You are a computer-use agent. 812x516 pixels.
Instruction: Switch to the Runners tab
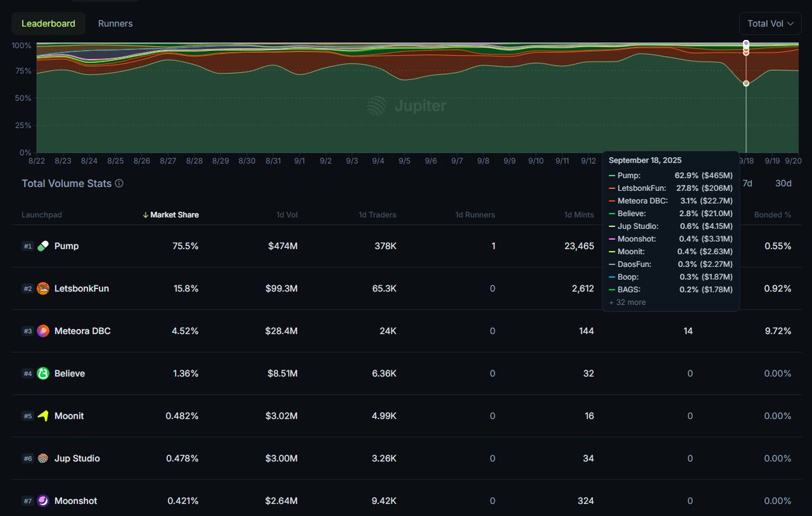(115, 24)
